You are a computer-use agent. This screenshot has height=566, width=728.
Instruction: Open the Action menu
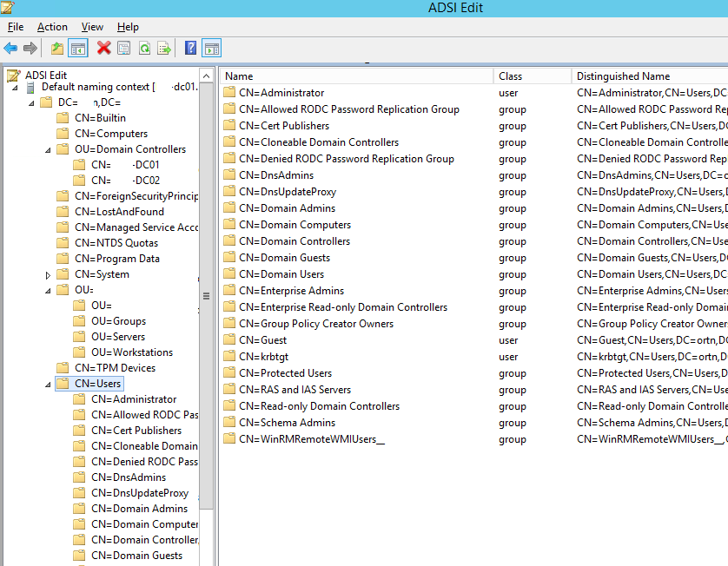click(x=52, y=27)
